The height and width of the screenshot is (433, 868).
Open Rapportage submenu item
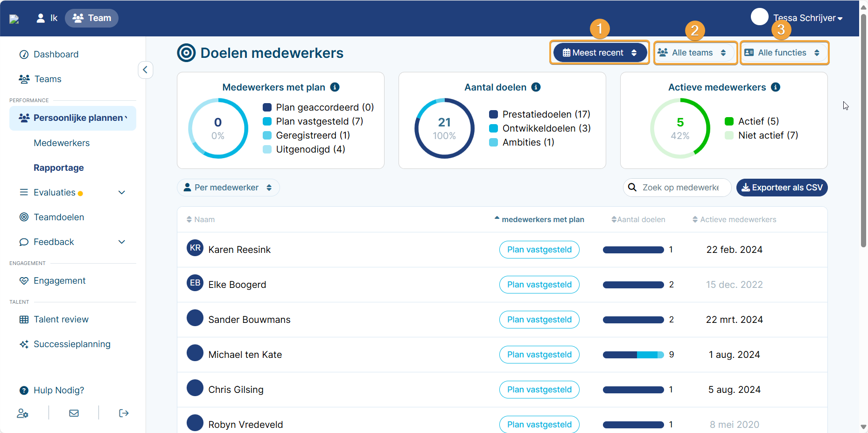coord(59,168)
